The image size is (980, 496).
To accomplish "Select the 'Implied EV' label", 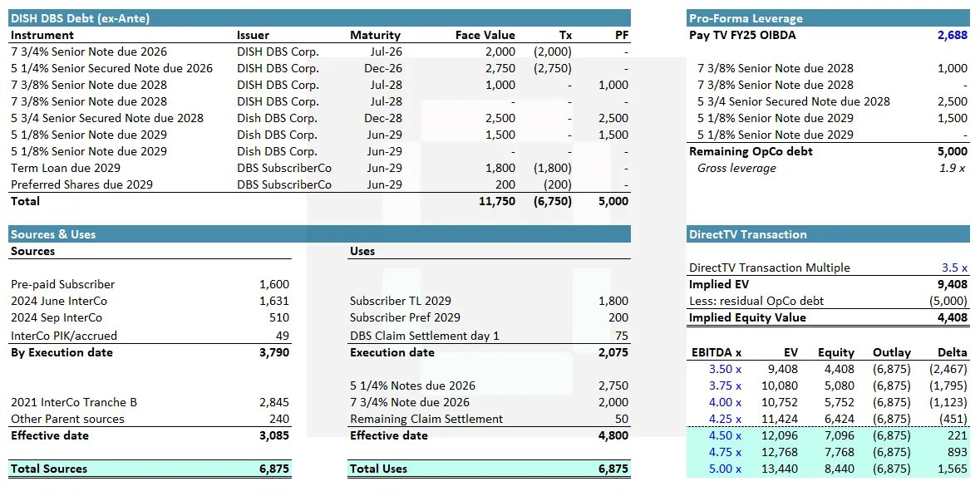I will click(719, 284).
